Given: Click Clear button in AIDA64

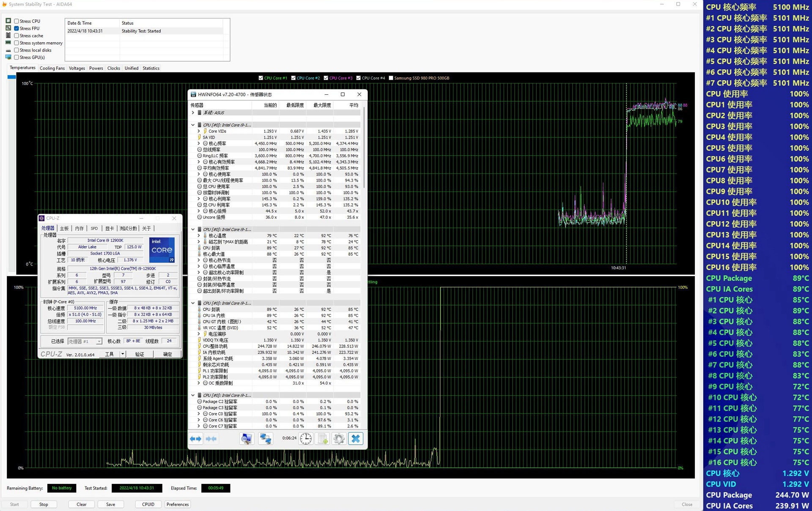Looking at the screenshot, I should (82, 504).
